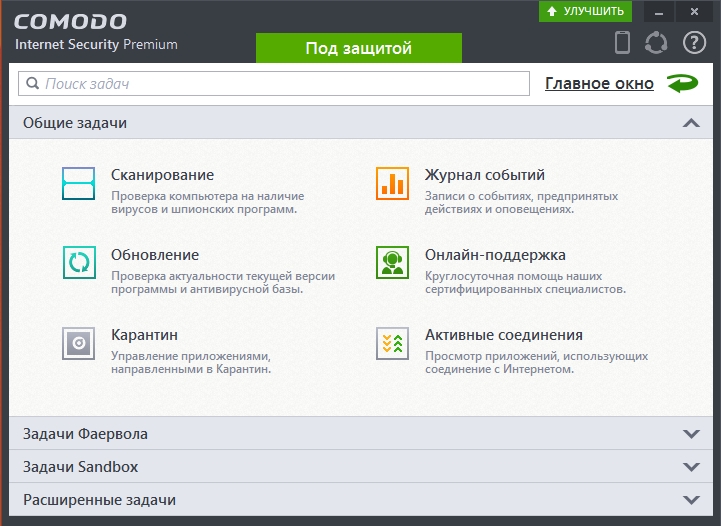The height and width of the screenshot is (526, 721).
Task: Click the mobile phone icon in header
Action: click(622, 42)
